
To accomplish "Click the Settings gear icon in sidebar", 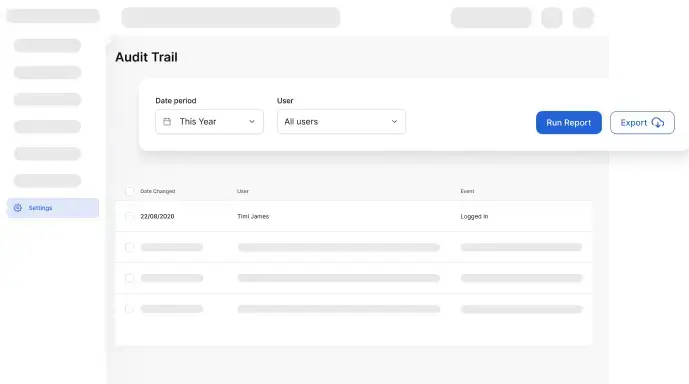I will [18, 208].
